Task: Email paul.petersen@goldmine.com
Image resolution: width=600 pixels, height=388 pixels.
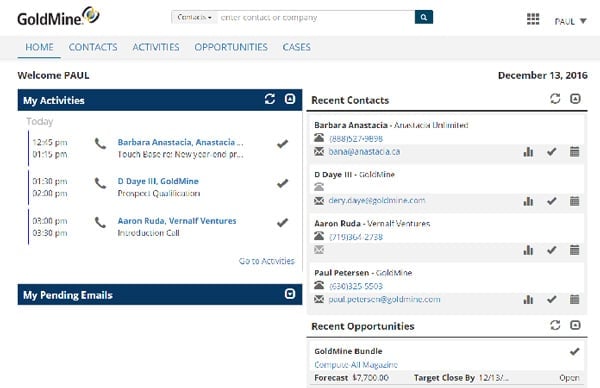Action: point(384,299)
